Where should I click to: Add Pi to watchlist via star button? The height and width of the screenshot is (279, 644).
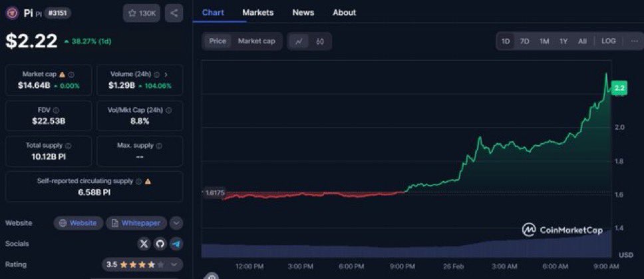tap(142, 13)
